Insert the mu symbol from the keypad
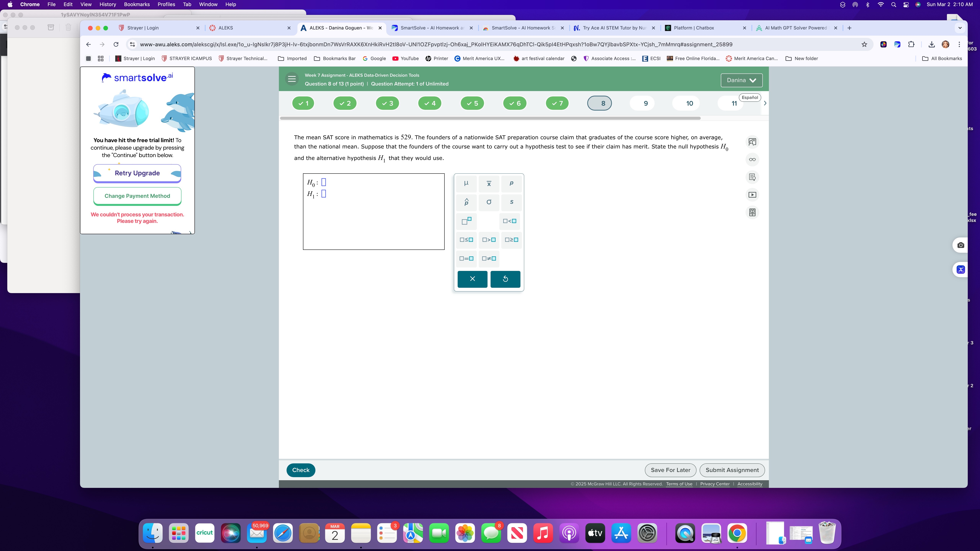Viewport: 980px width, 551px height. click(x=466, y=183)
